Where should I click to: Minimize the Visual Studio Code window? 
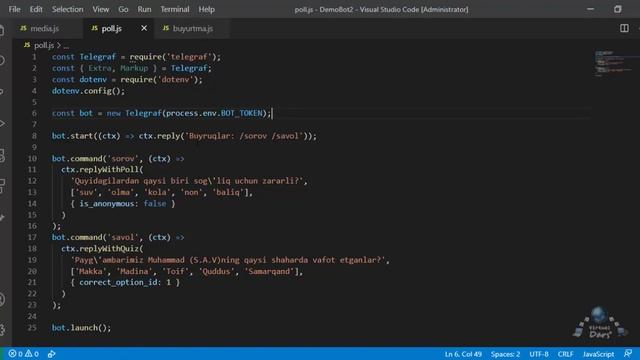590,9
